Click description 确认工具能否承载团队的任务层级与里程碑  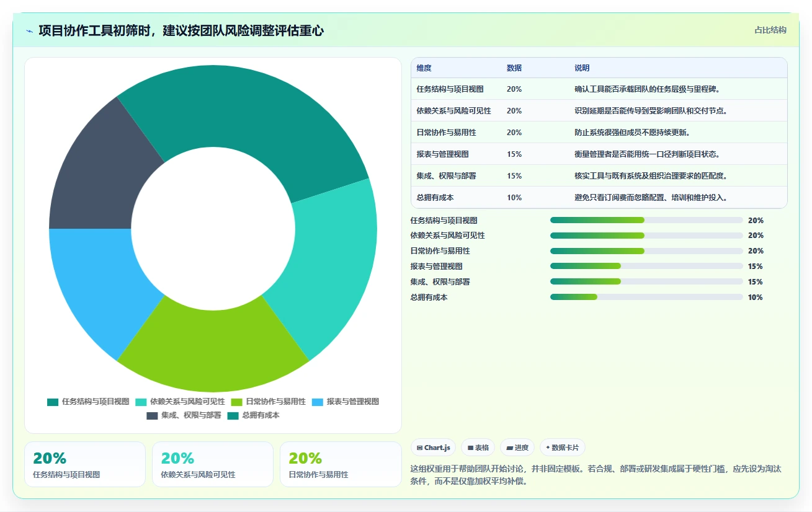(x=646, y=89)
